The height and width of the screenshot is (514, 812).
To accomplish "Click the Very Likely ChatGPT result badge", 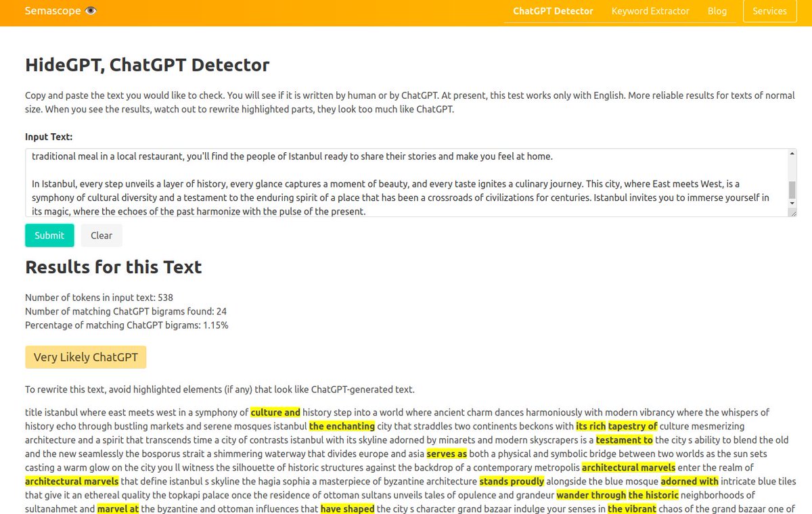I will pyautogui.click(x=85, y=357).
